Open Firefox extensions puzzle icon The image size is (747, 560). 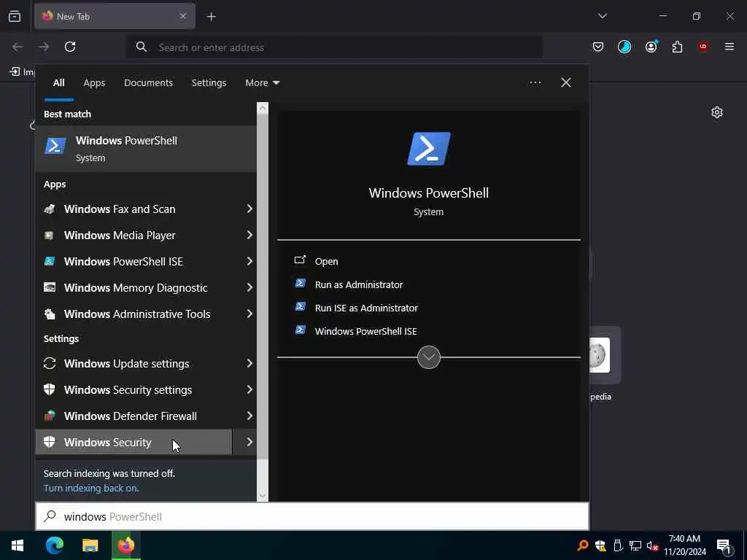click(x=677, y=47)
